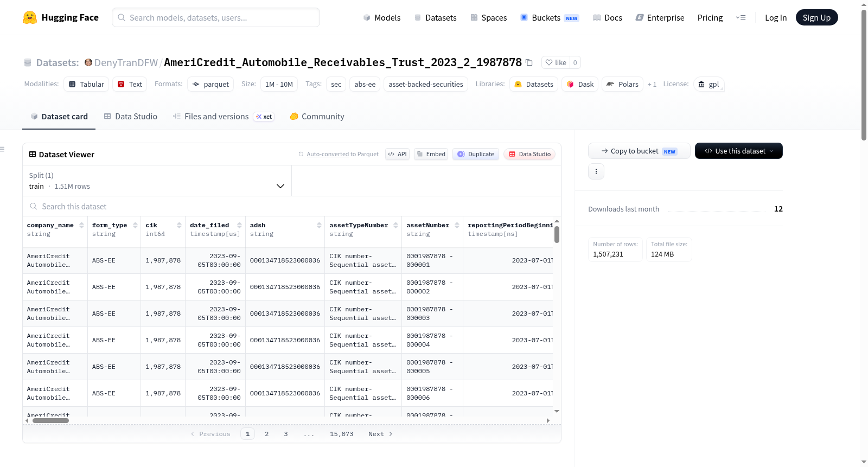Image resolution: width=868 pixels, height=467 pixels.
Task: Click the Log In link
Action: (776, 17)
